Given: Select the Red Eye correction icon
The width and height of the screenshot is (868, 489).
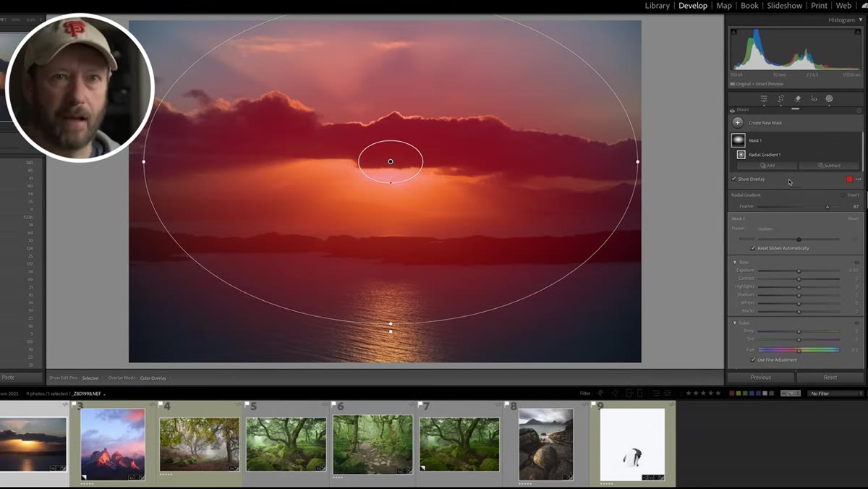Looking at the screenshot, I should pos(814,98).
